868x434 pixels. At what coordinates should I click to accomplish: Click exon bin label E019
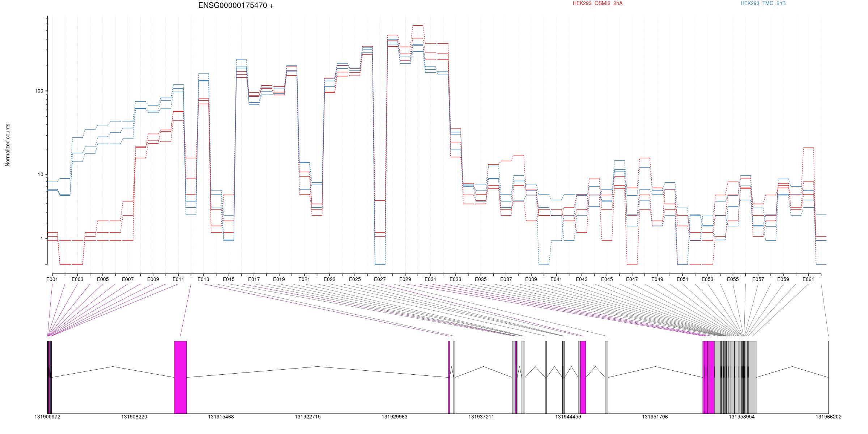tap(279, 279)
